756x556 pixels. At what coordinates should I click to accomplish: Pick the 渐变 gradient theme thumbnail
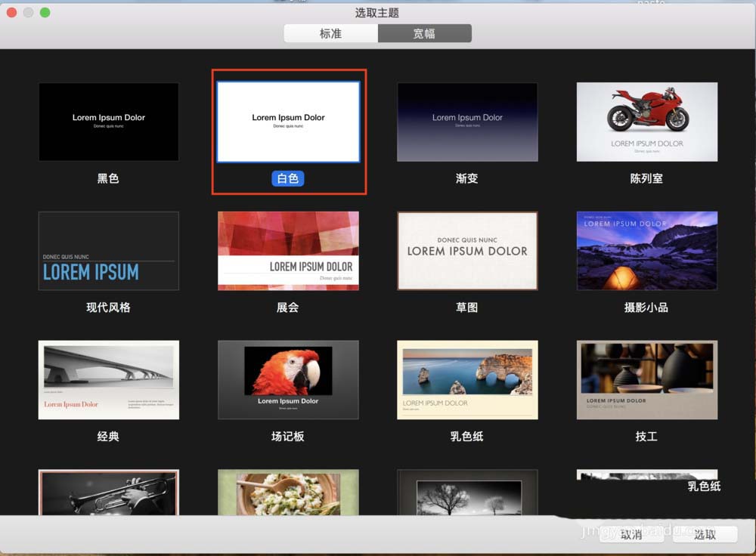click(467, 122)
